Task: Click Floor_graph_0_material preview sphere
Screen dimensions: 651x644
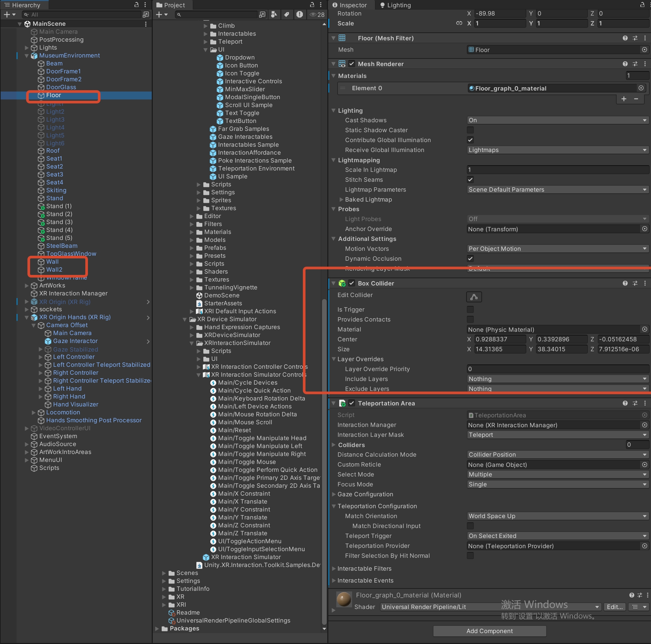Action: coord(344,599)
